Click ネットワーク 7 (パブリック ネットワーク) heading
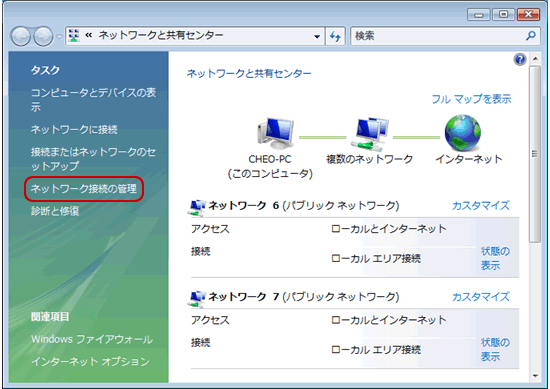The image size is (550, 389). (x=304, y=297)
